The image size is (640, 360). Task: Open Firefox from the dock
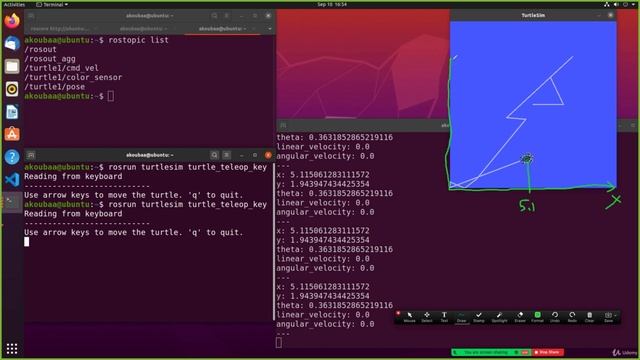click(12, 21)
